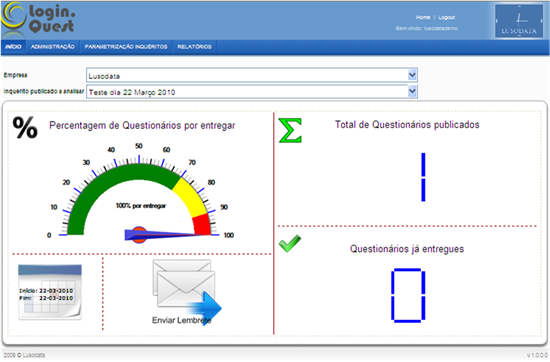Image resolution: width=550 pixels, height=362 pixels.
Task: Click the black percent symbol icon
Action: [25, 128]
